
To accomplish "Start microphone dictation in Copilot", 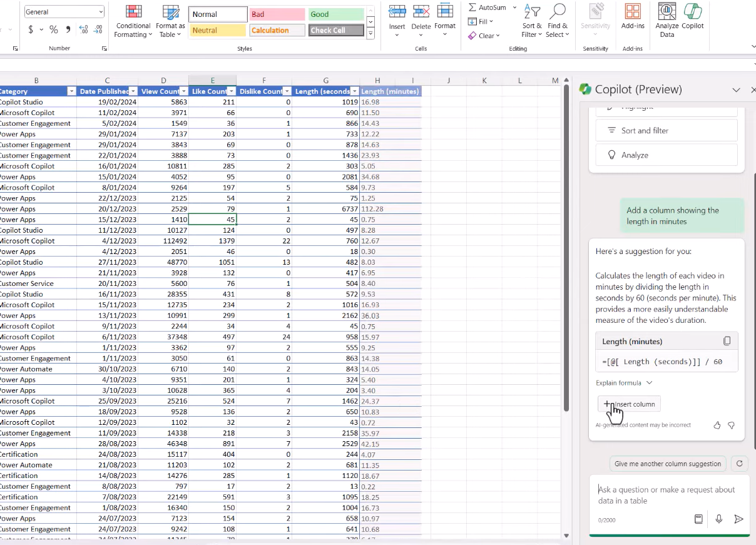I will tap(719, 519).
